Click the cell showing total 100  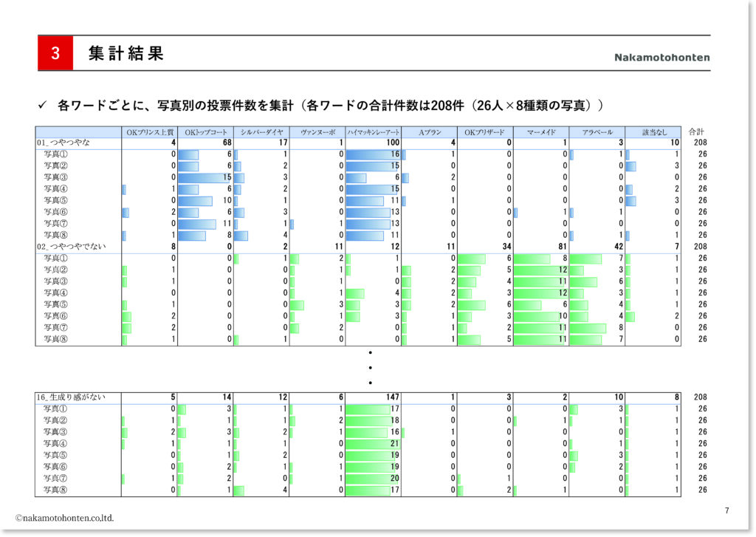373,143
